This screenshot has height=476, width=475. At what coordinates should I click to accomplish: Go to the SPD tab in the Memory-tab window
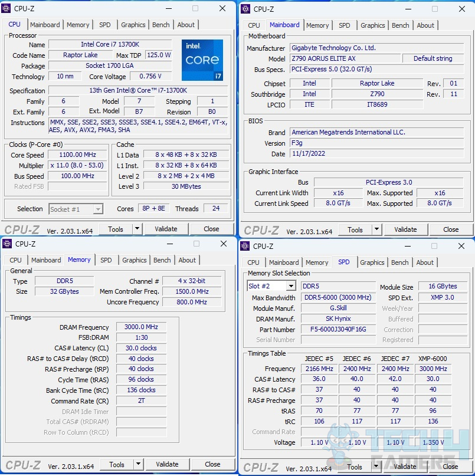(x=106, y=260)
